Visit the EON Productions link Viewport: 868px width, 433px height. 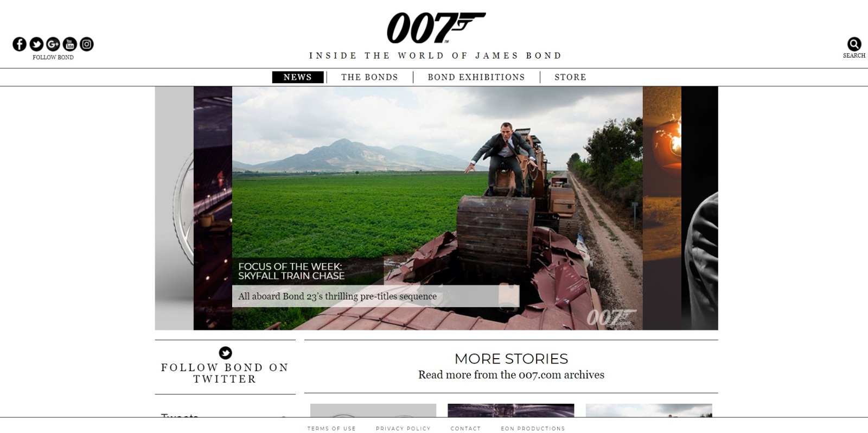(533, 429)
